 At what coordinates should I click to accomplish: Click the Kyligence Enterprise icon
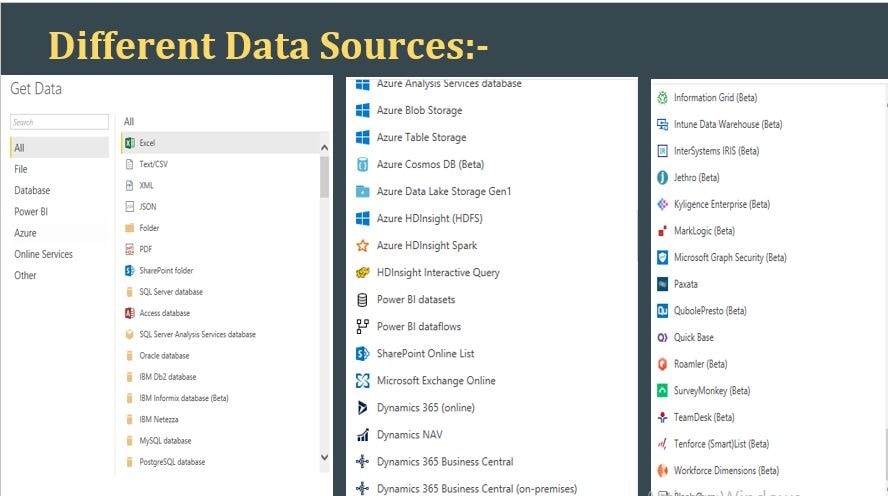click(662, 204)
